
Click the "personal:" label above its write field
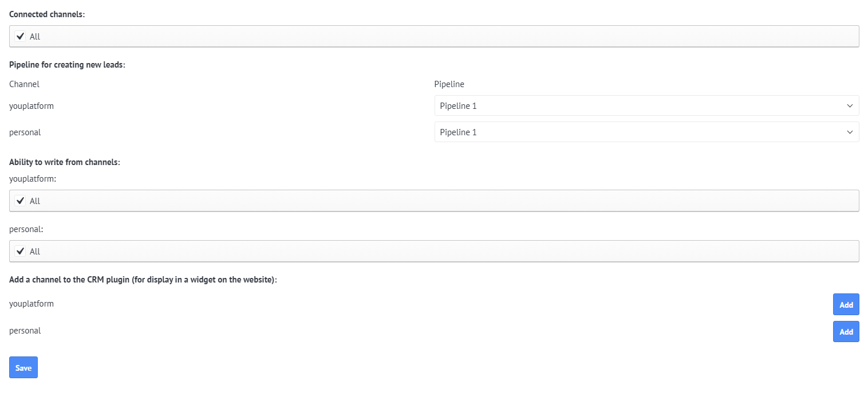point(26,229)
